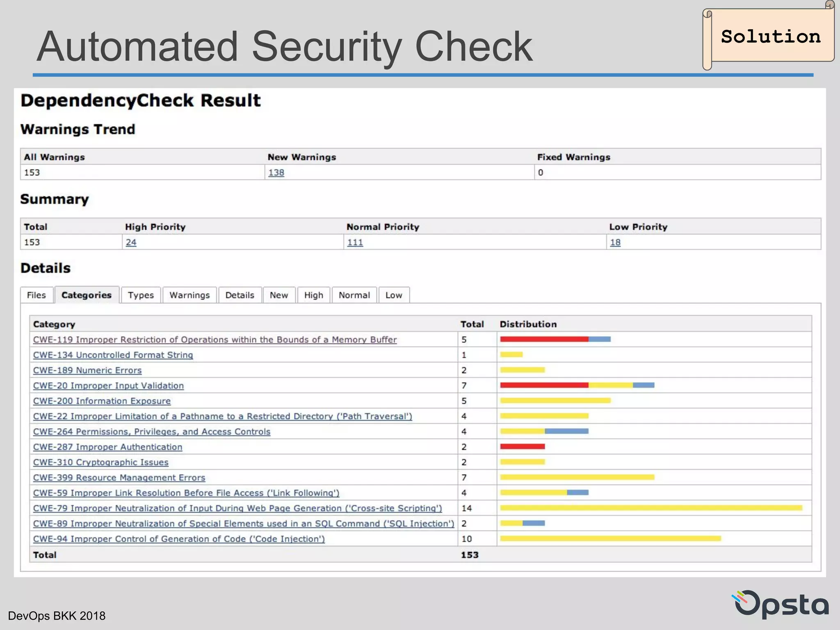Click the CWE-79 total count 14
This screenshot has height=630, width=840.
click(467, 508)
